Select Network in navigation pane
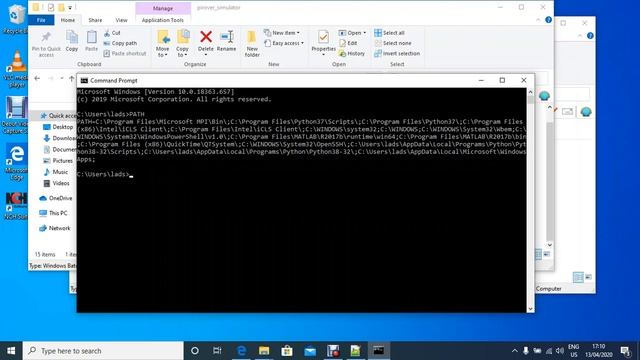 (55, 228)
